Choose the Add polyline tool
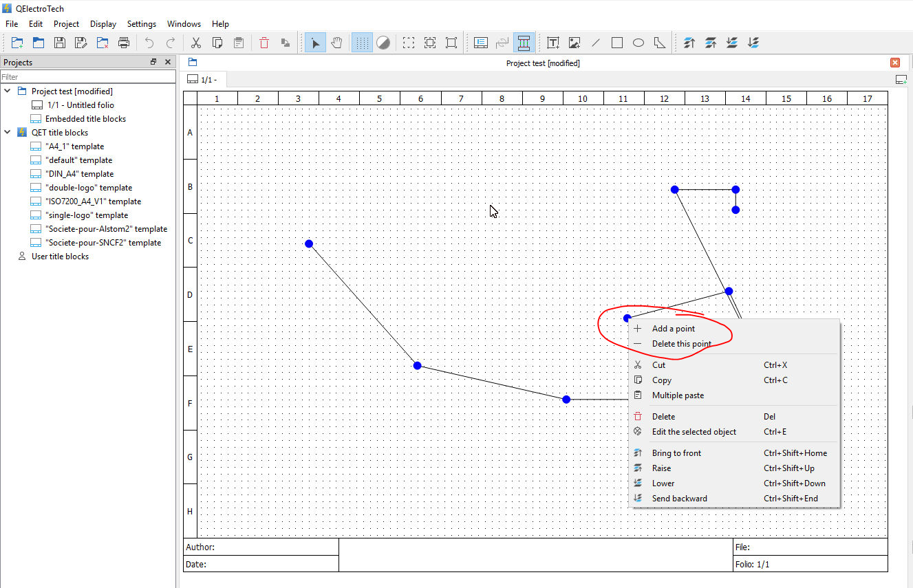 point(660,43)
